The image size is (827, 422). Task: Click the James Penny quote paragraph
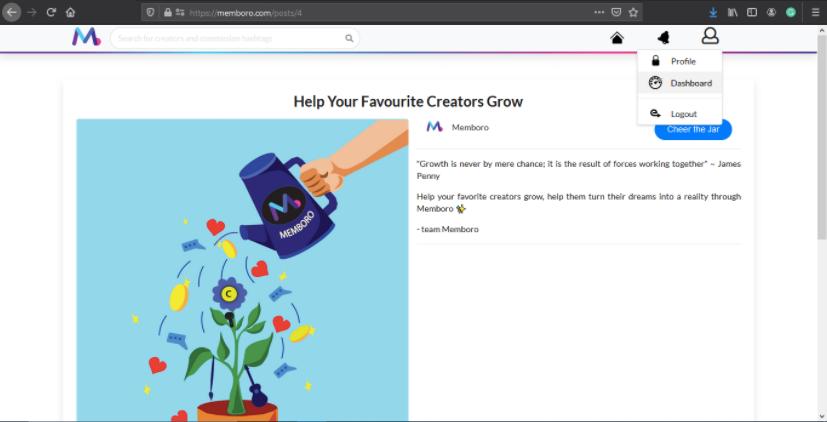tap(579, 170)
